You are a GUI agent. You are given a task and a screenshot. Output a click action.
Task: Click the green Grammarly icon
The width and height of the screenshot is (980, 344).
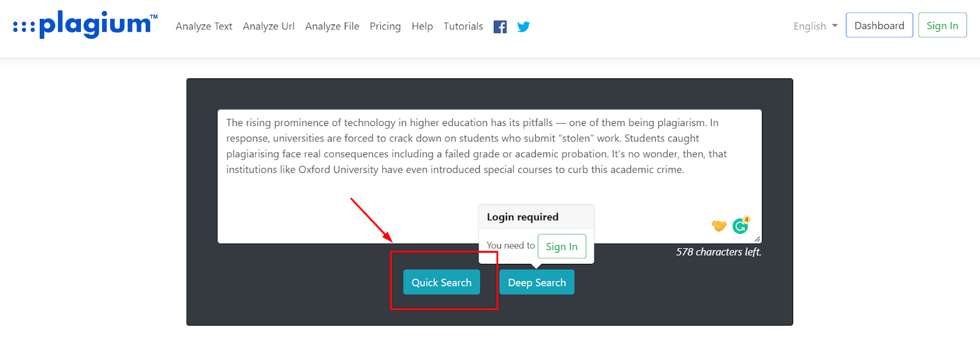[740, 226]
